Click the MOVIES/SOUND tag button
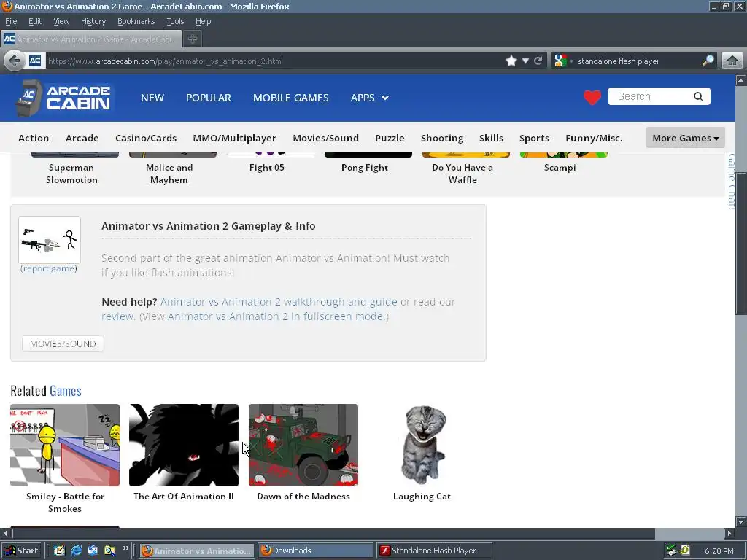The width and height of the screenshot is (747, 560). tap(63, 344)
